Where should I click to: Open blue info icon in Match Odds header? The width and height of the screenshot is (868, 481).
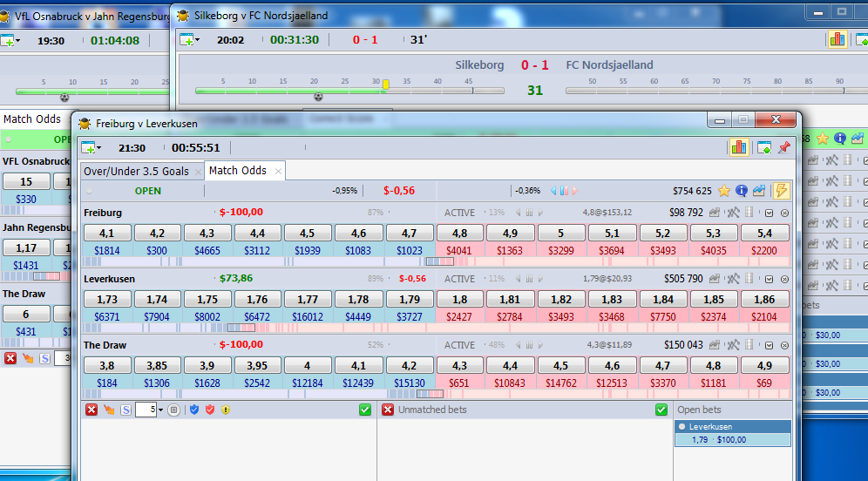pos(742,191)
